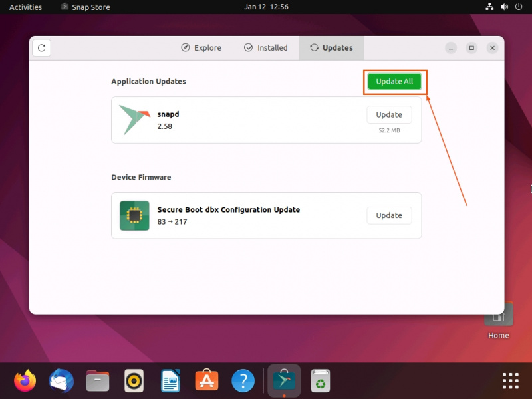
Task: Open Activities overview
Action: click(25, 7)
